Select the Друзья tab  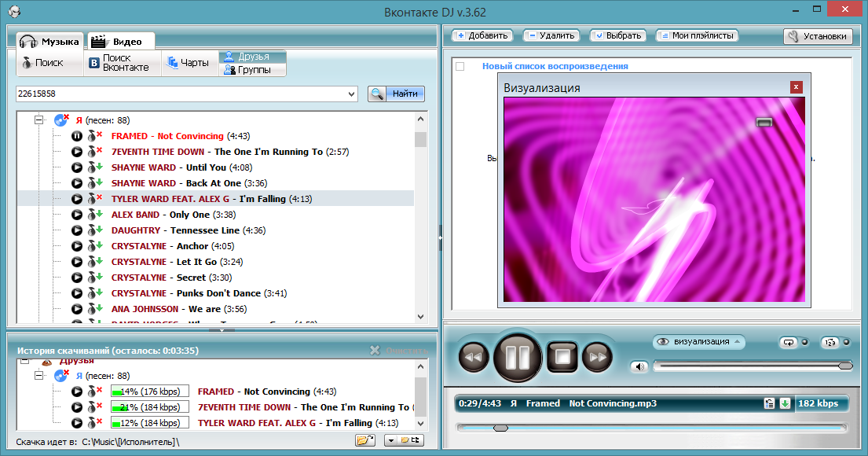tap(252, 57)
